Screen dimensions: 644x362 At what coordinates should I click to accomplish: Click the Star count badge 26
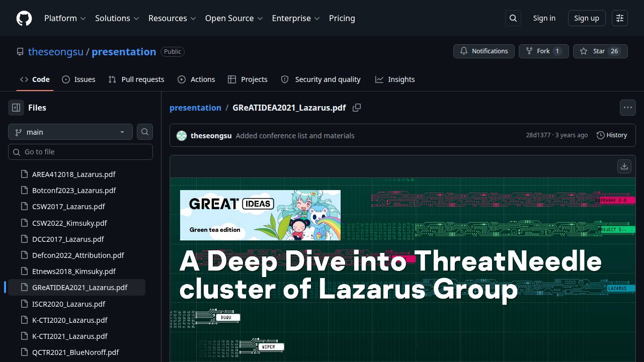[614, 51]
